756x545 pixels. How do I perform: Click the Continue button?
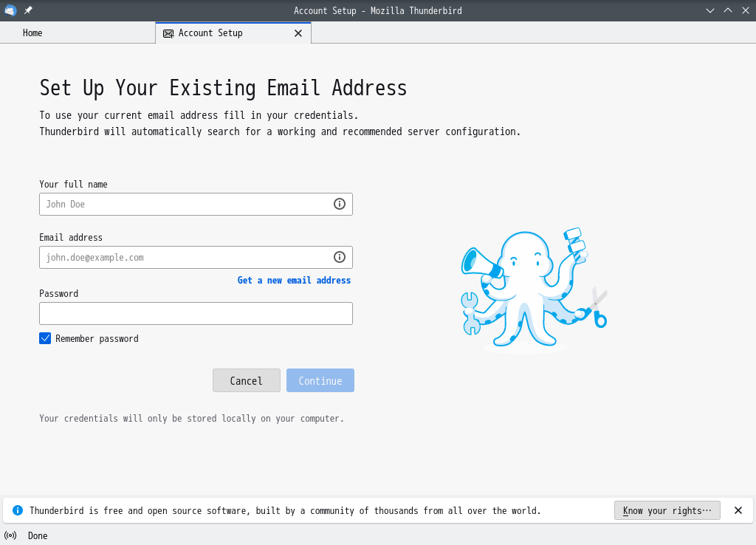[320, 380]
